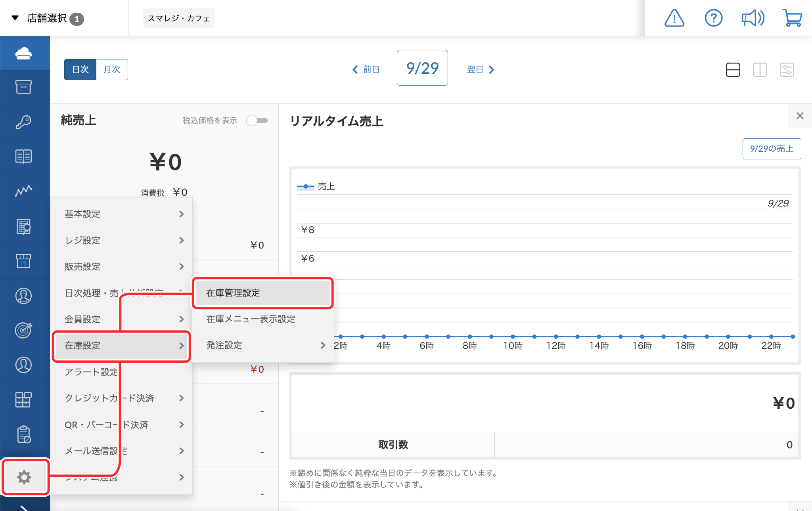Close the リアルタイム売上 panel
The height and width of the screenshot is (511, 812).
[800, 116]
